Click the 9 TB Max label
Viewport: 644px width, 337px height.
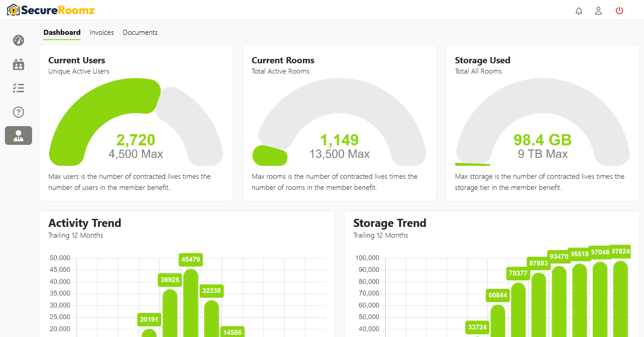pos(542,154)
